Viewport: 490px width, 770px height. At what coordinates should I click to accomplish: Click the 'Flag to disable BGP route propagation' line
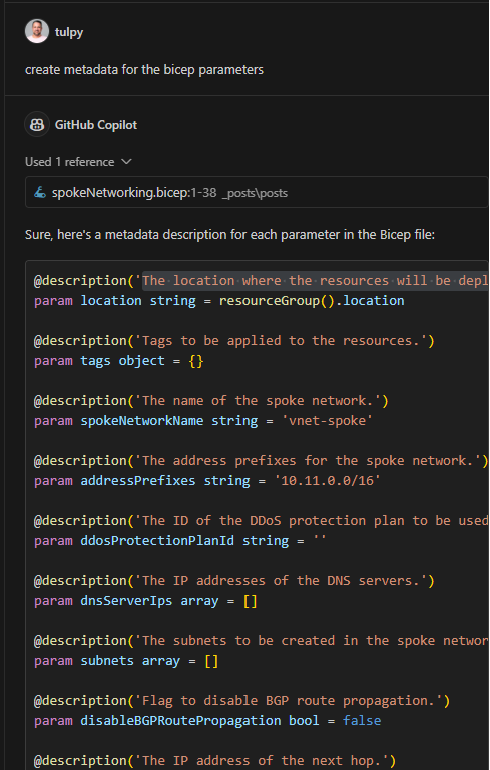click(242, 700)
